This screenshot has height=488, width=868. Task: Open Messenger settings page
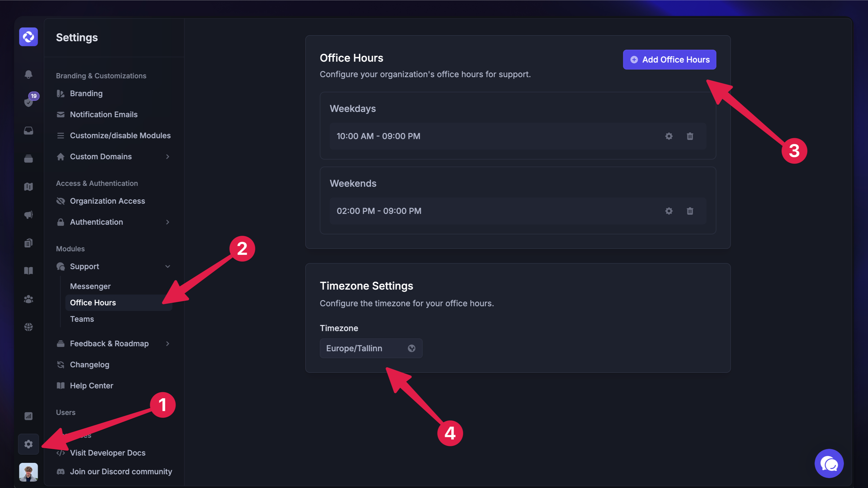pyautogui.click(x=90, y=286)
